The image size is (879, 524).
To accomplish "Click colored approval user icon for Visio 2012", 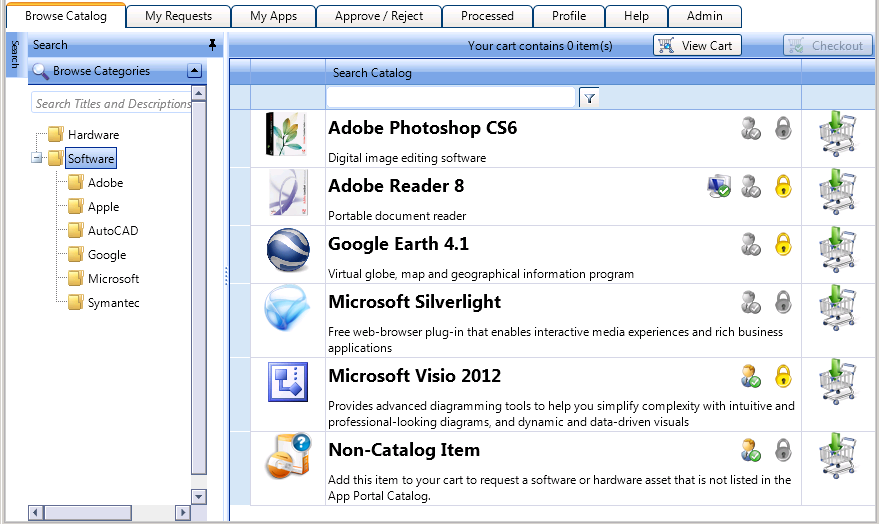I will point(751,377).
